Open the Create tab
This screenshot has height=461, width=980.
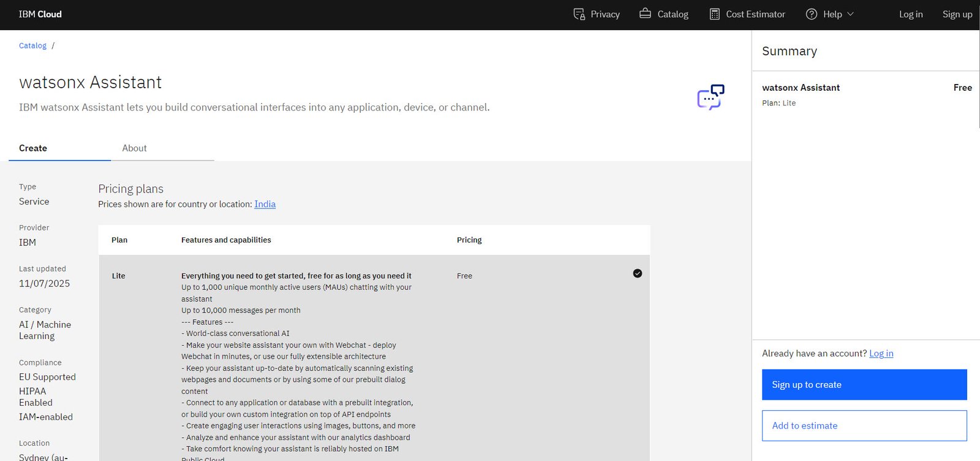click(59, 148)
